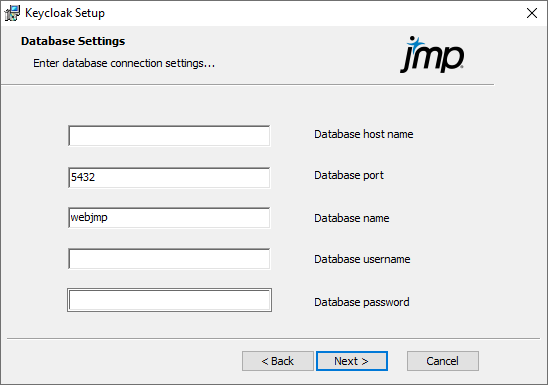
Task: Click the Database port field showing 5432
Action: coord(169,177)
